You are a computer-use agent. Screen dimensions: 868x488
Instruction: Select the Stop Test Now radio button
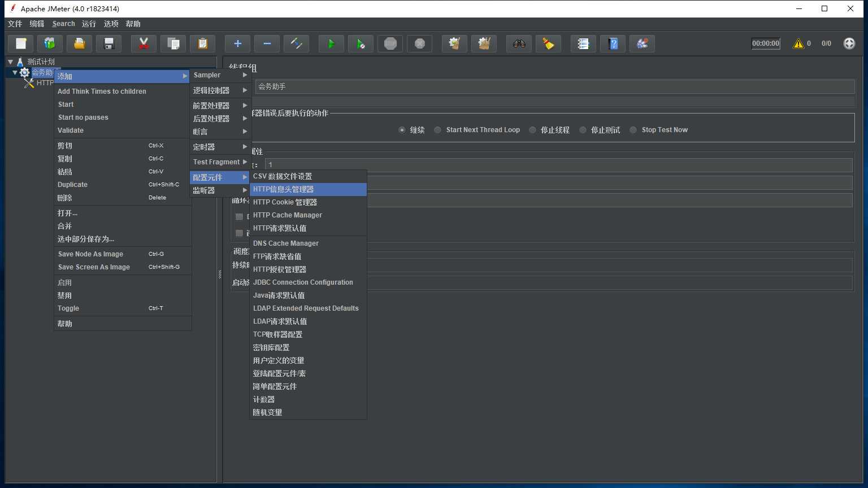(633, 130)
